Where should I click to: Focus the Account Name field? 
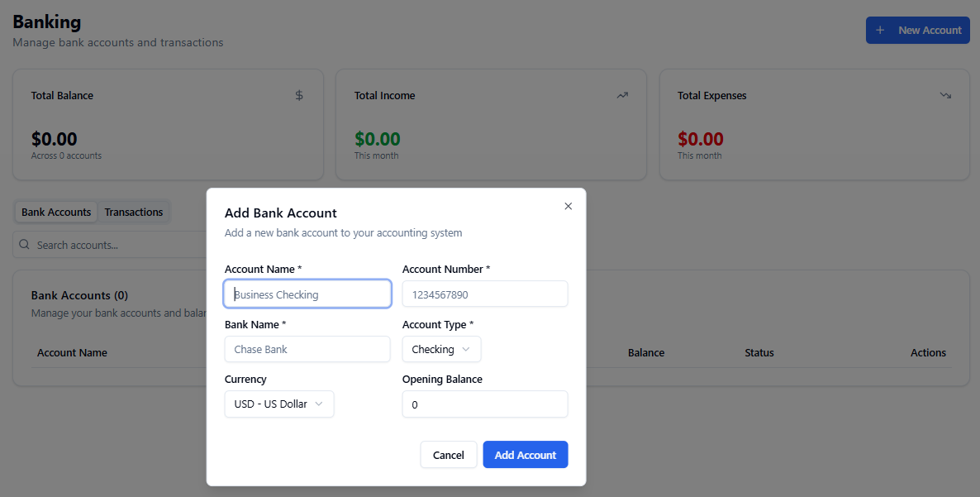pos(307,294)
